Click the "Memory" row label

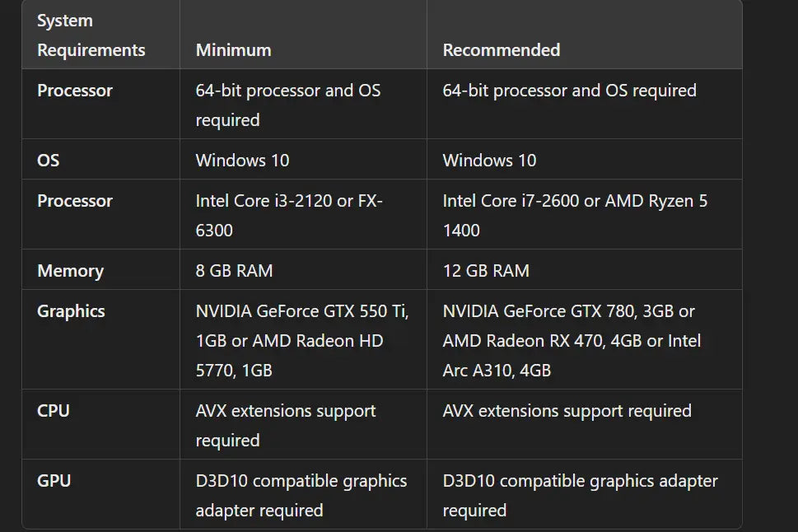tap(70, 271)
